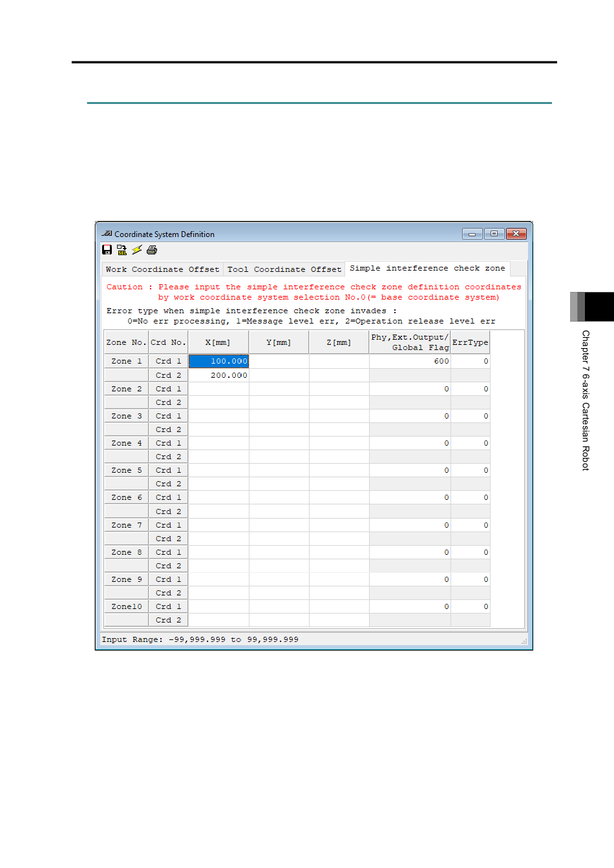Click the Input Range status bar text
The width and height of the screenshot is (614, 868).
click(x=200, y=639)
